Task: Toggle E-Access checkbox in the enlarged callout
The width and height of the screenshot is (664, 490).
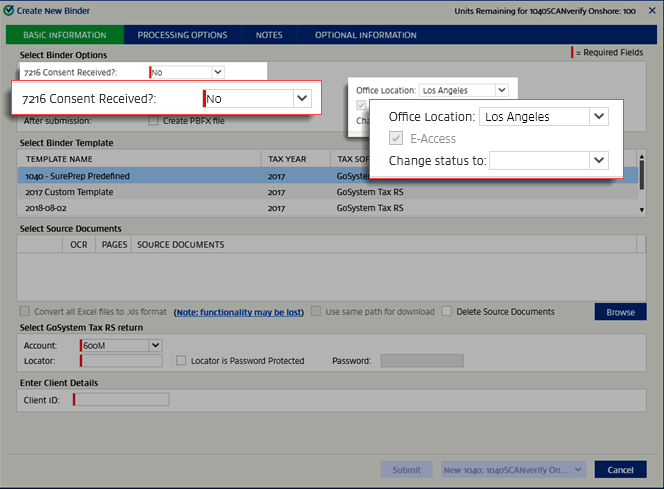Action: point(397,138)
